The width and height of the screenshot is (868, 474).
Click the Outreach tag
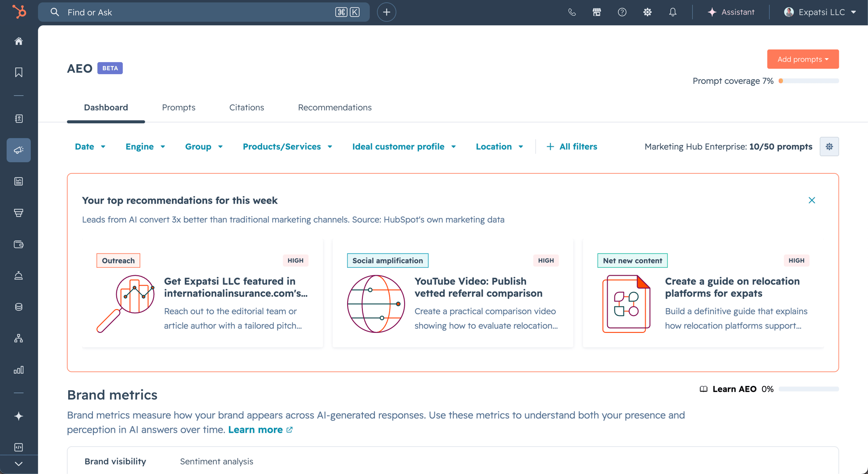[118, 260]
